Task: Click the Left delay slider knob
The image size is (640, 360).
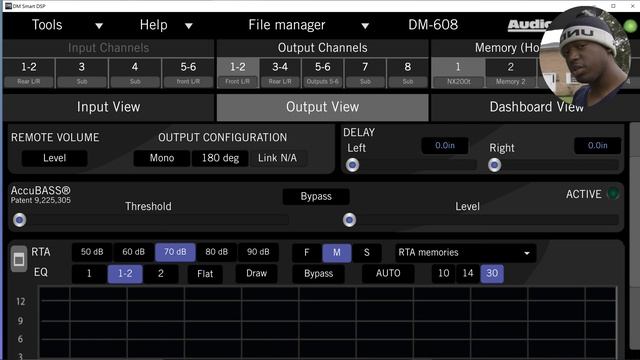Action: click(x=352, y=165)
